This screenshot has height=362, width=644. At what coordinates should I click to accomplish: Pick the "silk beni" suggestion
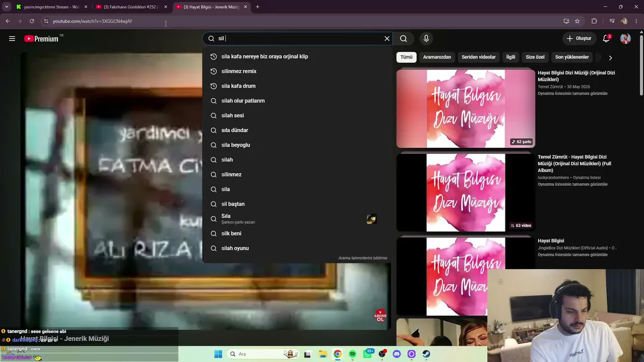(297, 233)
